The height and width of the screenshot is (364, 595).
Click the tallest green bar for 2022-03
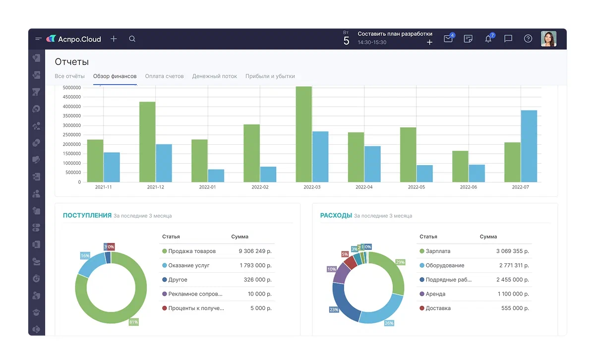tap(304, 134)
